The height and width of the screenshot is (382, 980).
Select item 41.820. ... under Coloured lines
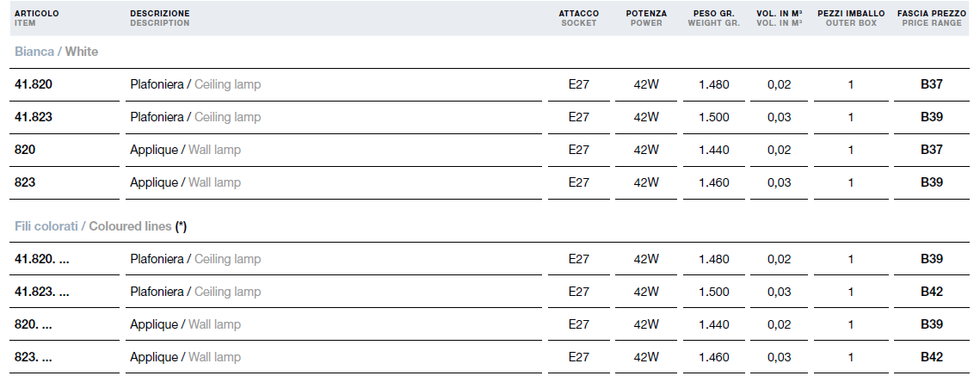42,259
